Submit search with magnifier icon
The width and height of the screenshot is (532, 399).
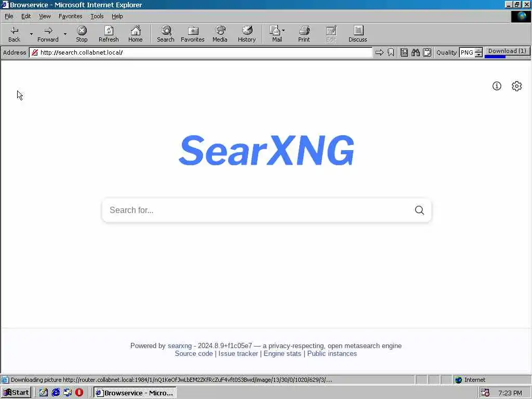pyautogui.click(x=419, y=210)
